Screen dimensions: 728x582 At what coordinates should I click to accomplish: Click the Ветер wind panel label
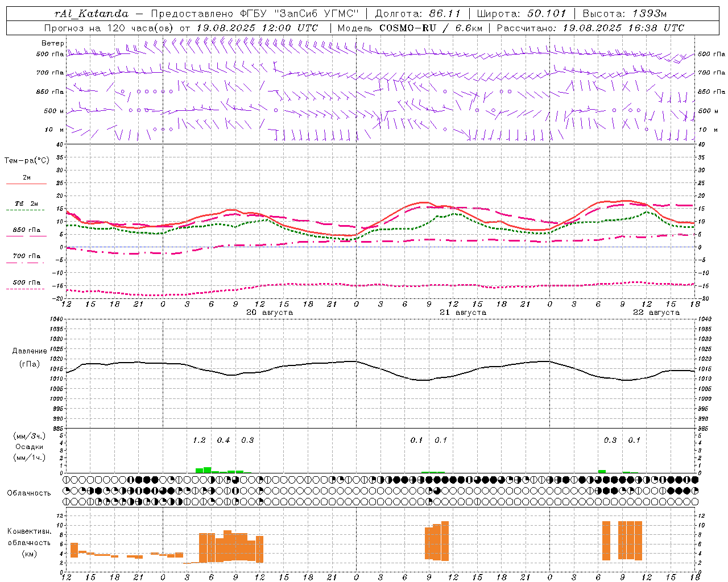tap(53, 43)
